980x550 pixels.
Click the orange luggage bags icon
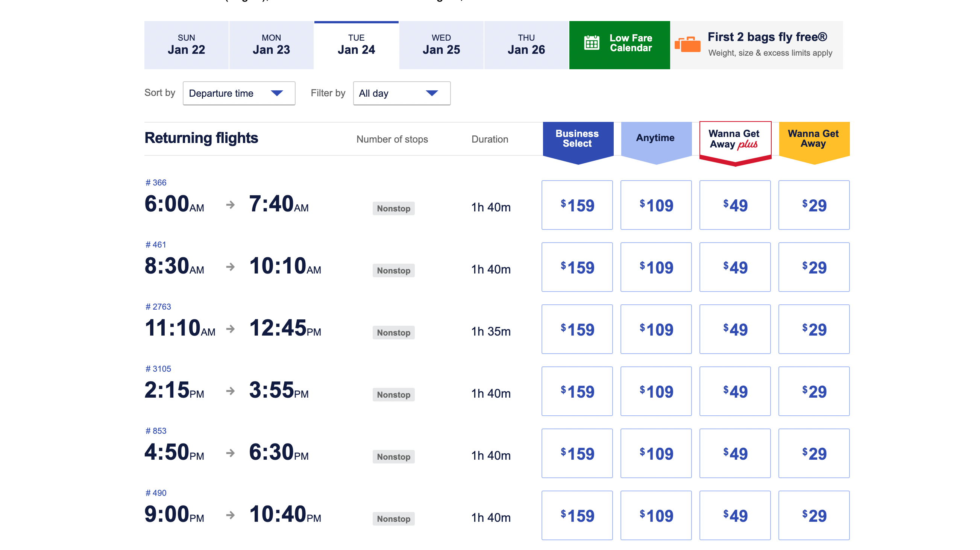(687, 44)
